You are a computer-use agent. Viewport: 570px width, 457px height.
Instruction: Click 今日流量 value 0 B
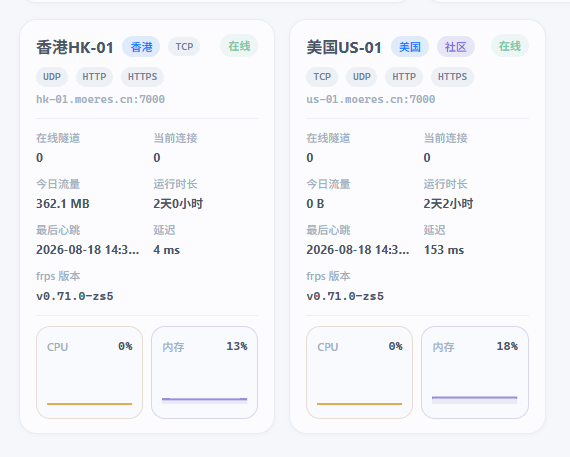pyautogui.click(x=315, y=204)
